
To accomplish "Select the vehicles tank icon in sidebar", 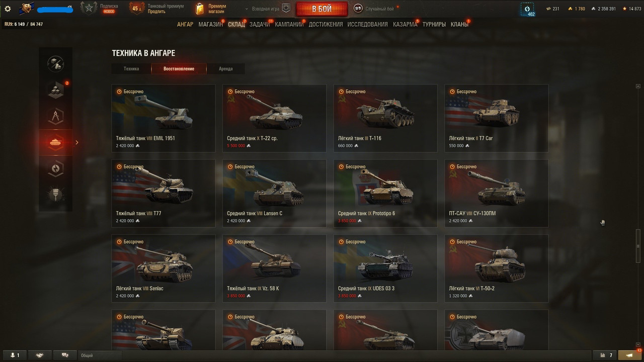I will click(56, 142).
